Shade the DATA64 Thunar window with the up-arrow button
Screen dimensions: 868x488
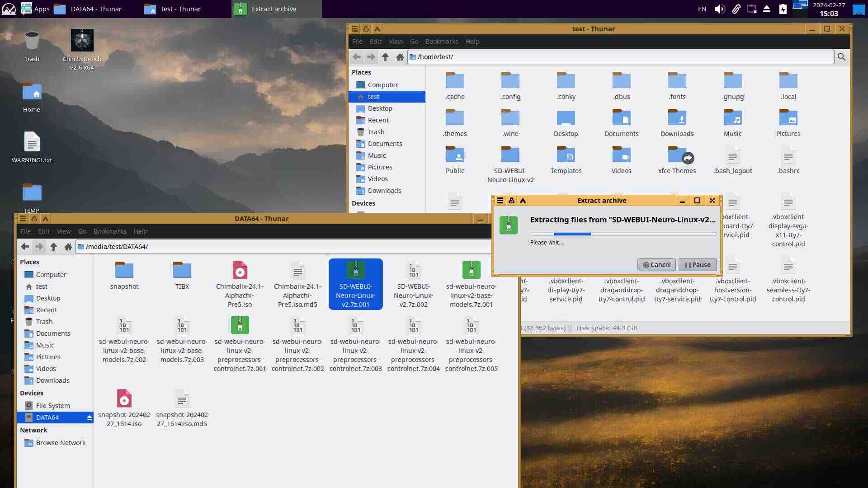(x=45, y=219)
